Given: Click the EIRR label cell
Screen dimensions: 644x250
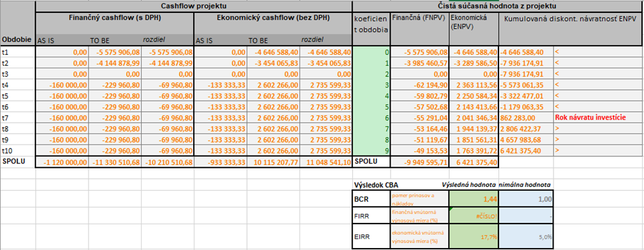Looking at the screenshot, I should coord(371,236).
